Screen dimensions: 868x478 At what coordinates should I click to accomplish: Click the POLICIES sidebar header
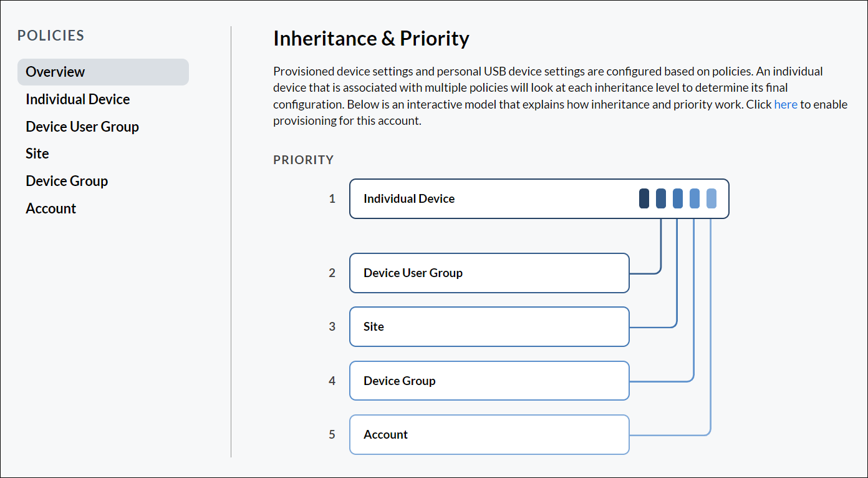point(51,36)
